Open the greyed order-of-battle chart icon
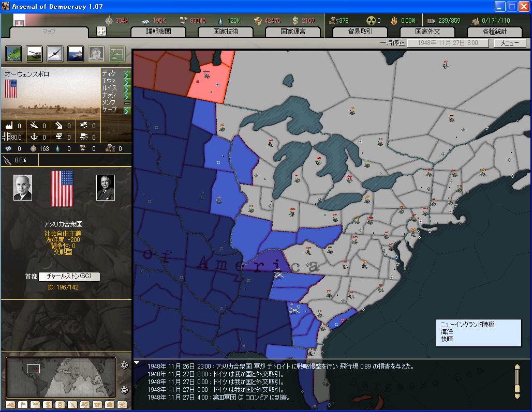The height and width of the screenshot is (412, 532). (117, 54)
